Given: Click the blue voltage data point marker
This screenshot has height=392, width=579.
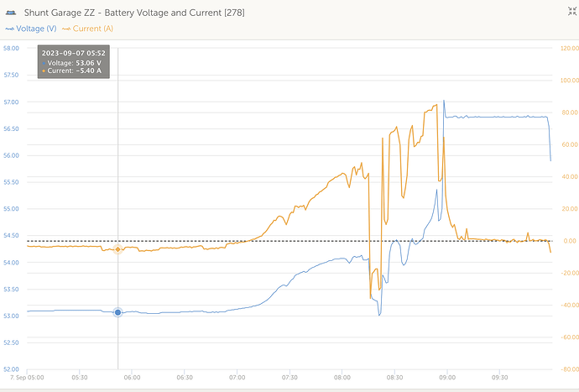Looking at the screenshot, I should pos(117,312).
